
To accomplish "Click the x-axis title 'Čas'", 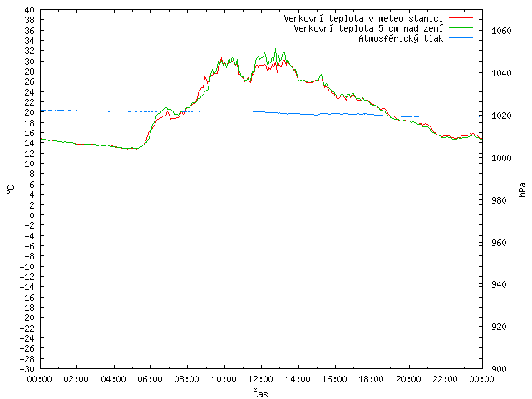I will (260, 393).
